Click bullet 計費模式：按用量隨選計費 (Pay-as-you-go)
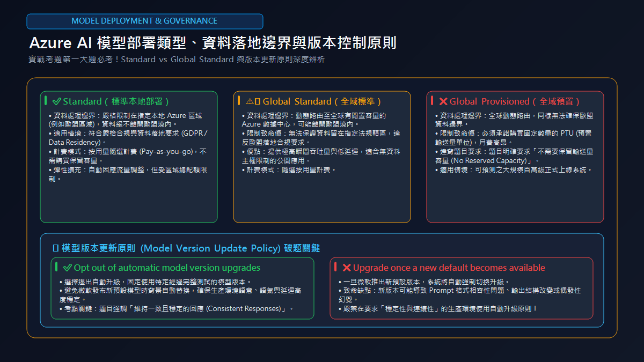This screenshot has height=362, width=644. click(x=128, y=156)
